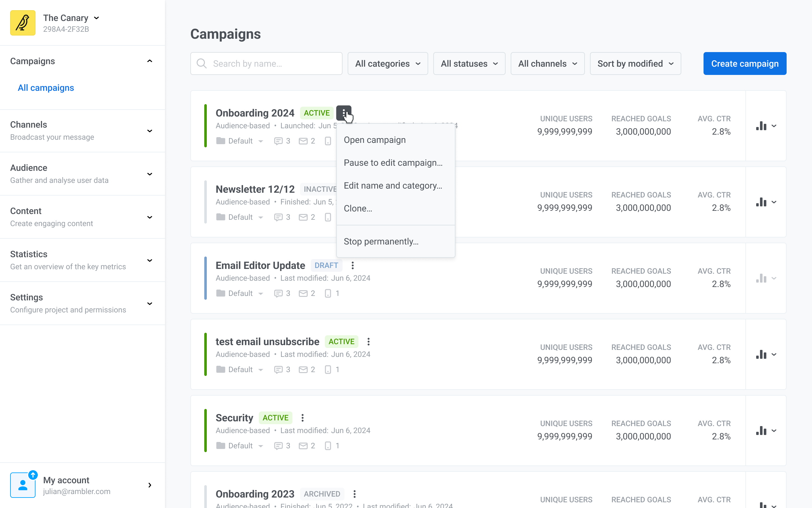
Task: Collapse the Campaigns sidebar section
Action: [x=150, y=61]
